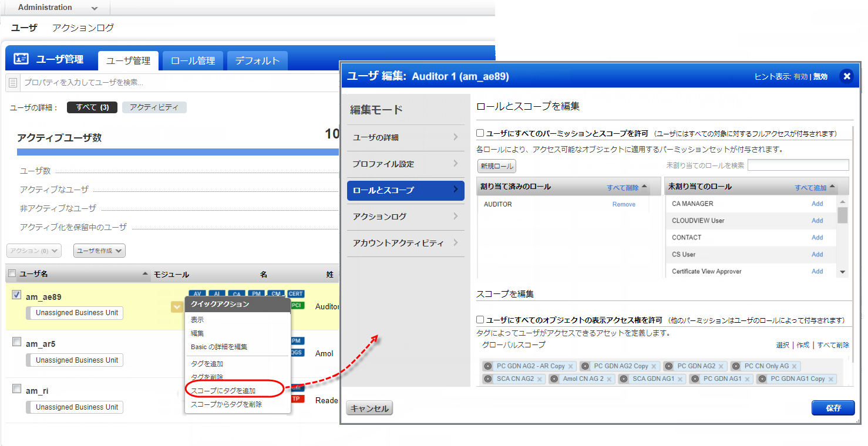This screenshot has height=446, width=868.
Task: Remove the PC GDN AG1 Copy tag
Action: [830, 379]
